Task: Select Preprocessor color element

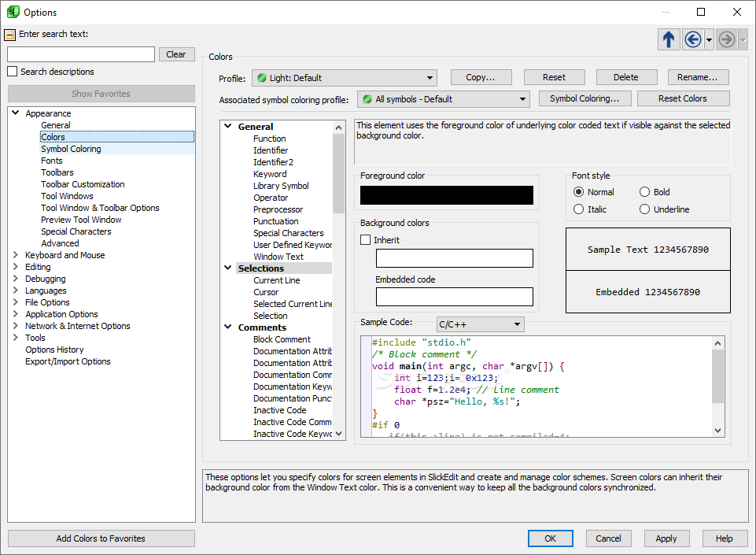Action: [x=278, y=209]
